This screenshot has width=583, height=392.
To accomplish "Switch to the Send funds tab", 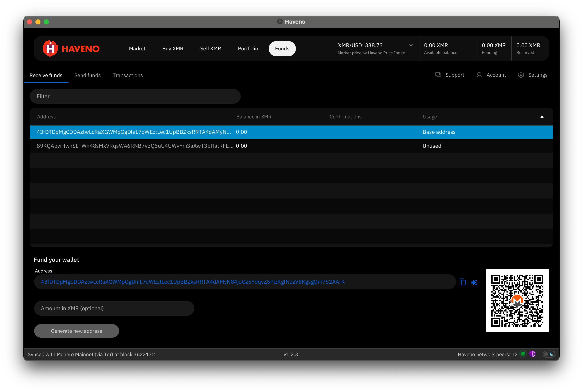I will click(87, 75).
